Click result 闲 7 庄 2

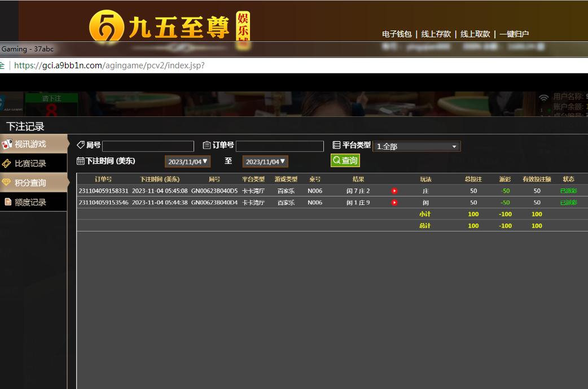(x=358, y=191)
